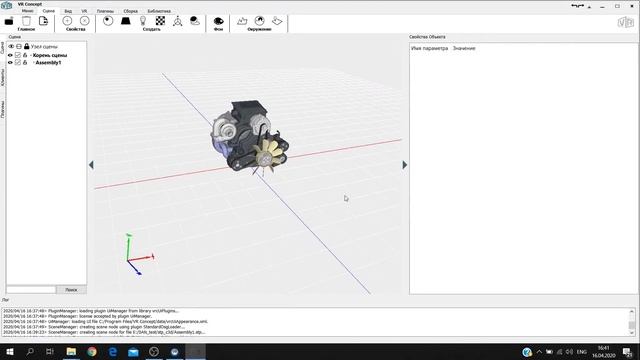Collapse the left panel with the arrow
Image resolution: width=640 pixels, height=360 pixels.
pos(91,165)
